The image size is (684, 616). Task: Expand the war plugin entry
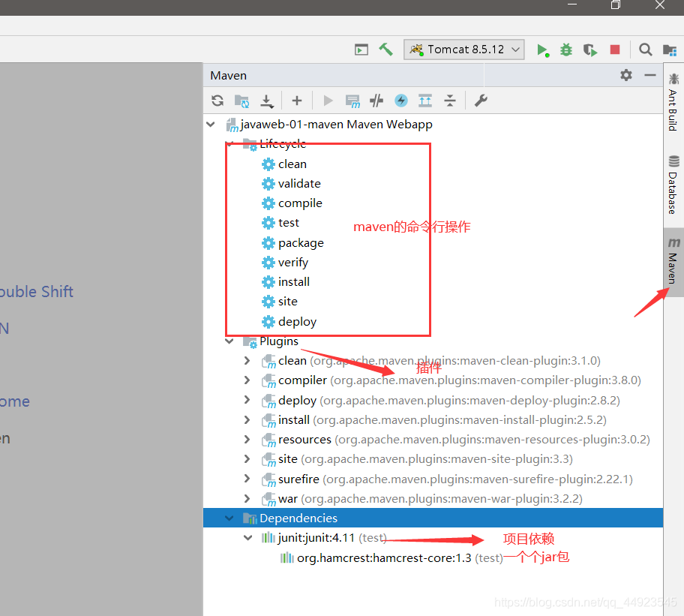pyautogui.click(x=247, y=498)
